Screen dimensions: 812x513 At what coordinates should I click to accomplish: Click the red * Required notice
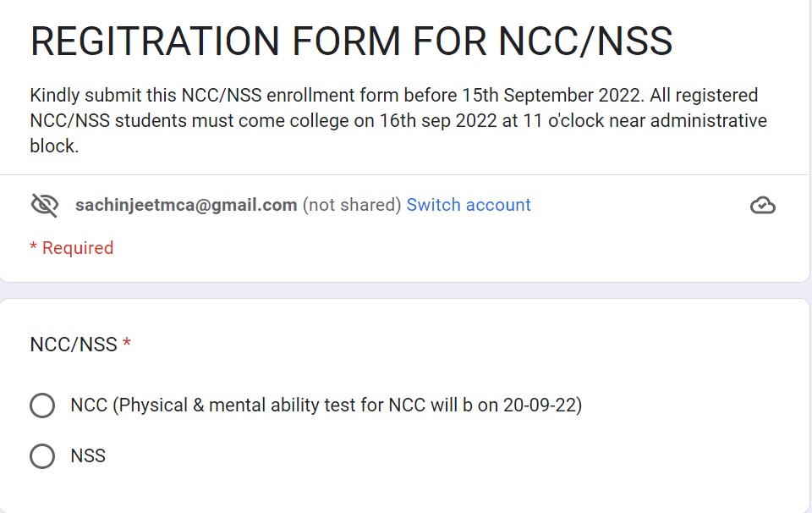(x=71, y=248)
